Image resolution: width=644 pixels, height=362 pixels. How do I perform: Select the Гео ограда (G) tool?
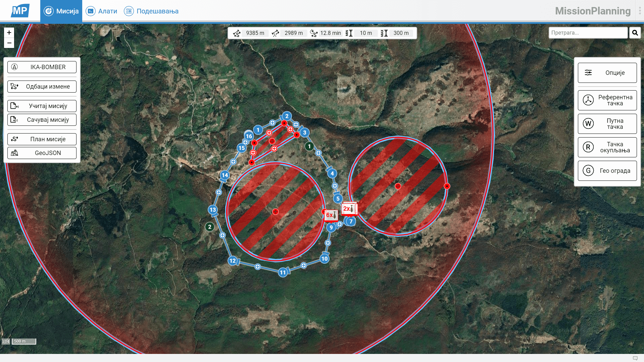pos(607,170)
